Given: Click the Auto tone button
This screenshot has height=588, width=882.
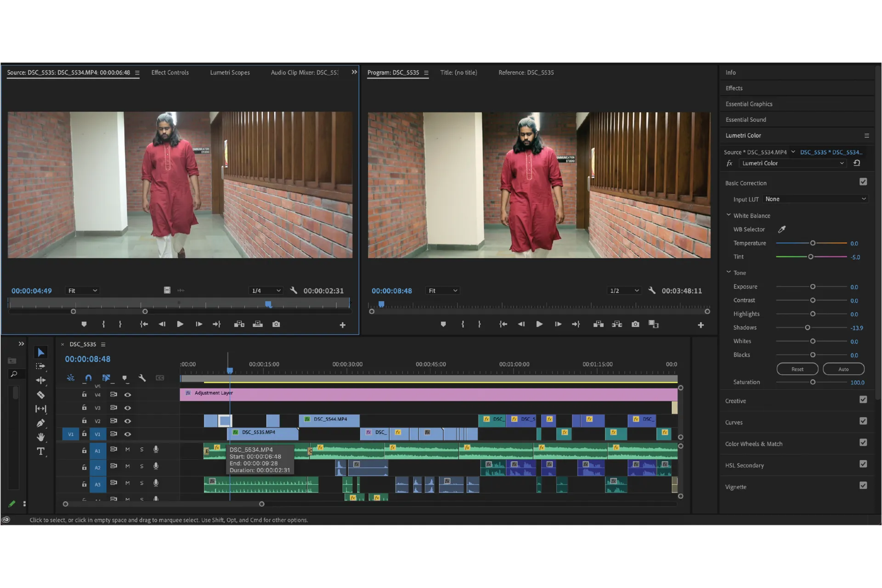Looking at the screenshot, I should click(x=843, y=369).
